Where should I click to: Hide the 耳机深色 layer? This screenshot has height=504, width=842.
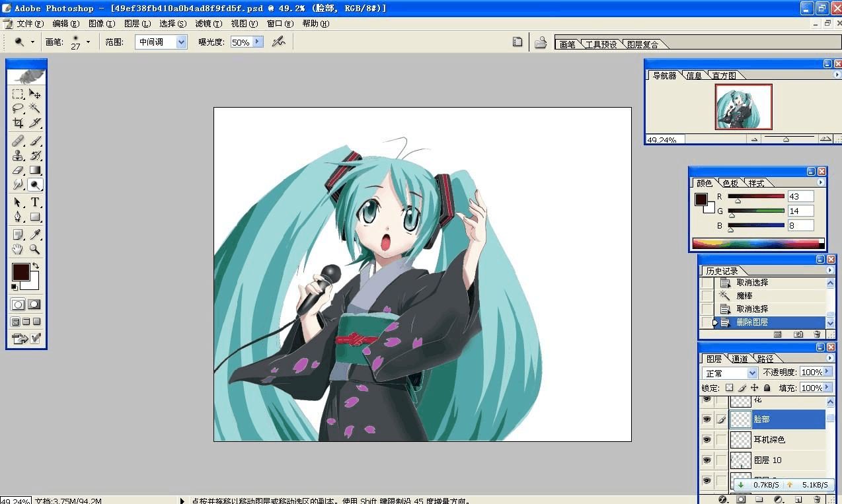pos(707,439)
